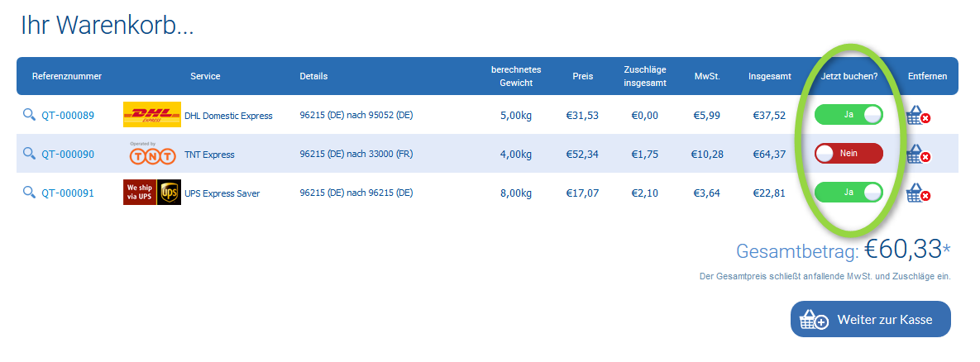Click the Service column header

205,76
